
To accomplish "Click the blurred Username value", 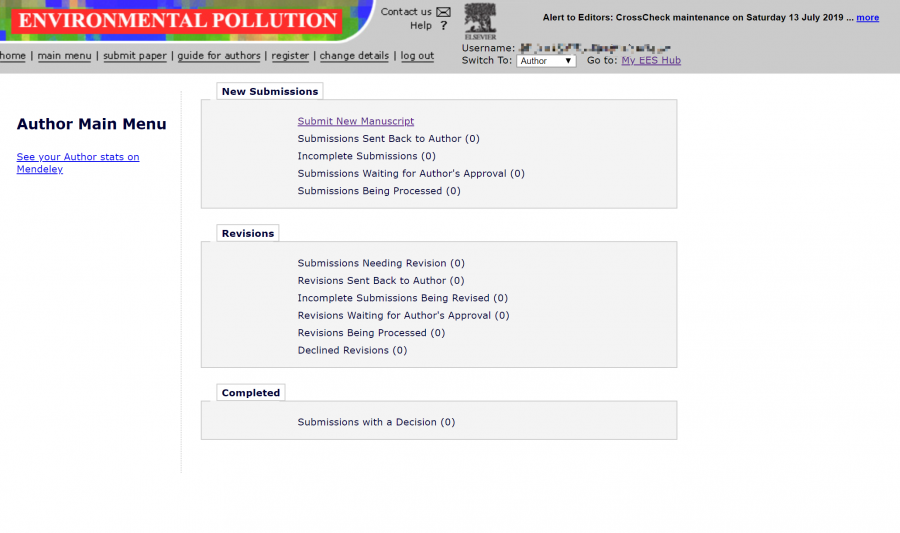I will click(x=594, y=48).
